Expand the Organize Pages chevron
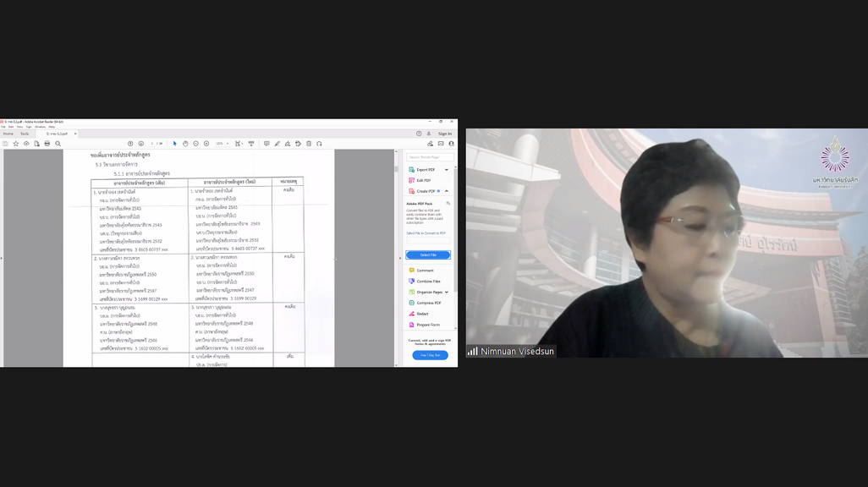 click(x=446, y=292)
